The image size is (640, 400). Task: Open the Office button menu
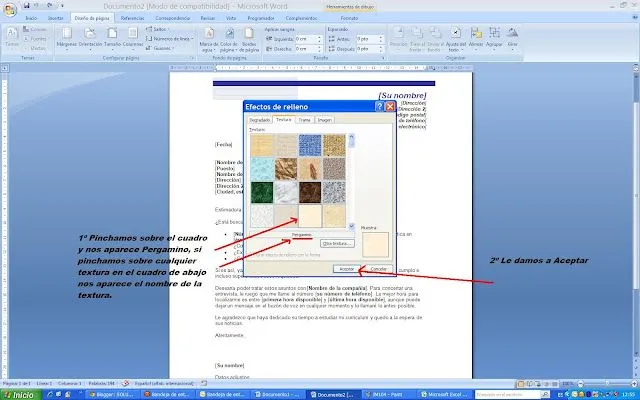pos(10,9)
